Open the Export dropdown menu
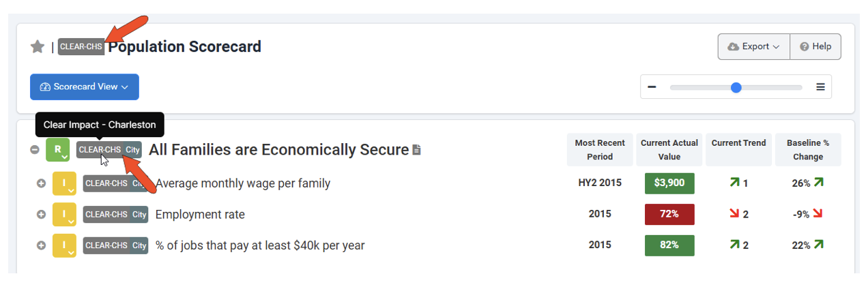 point(753,47)
